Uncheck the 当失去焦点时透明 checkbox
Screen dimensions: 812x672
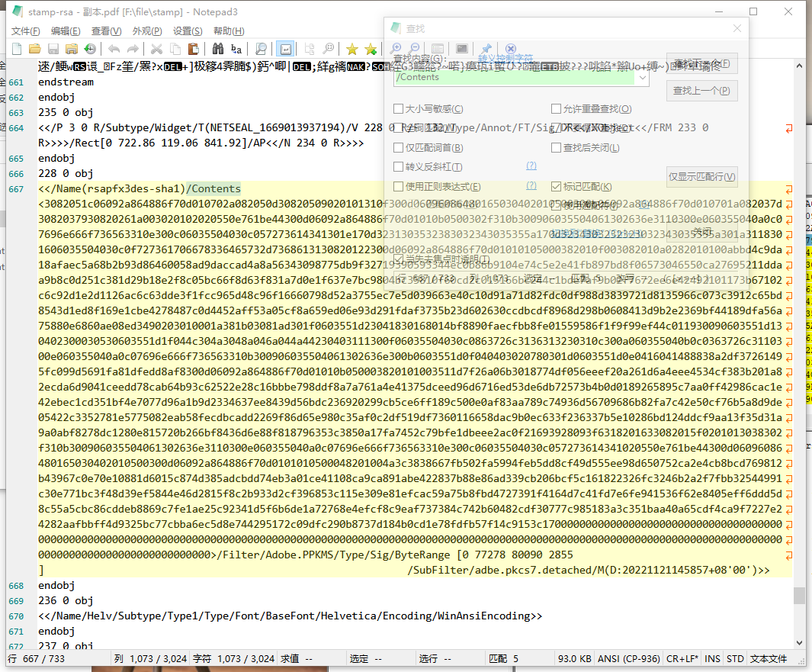pyautogui.click(x=398, y=259)
